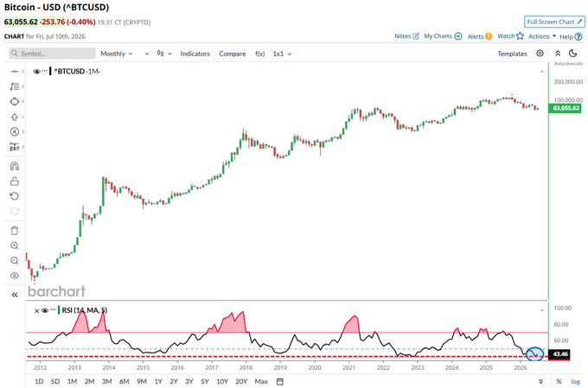Open the unlabeled dropdown next to Monthly

point(147,54)
